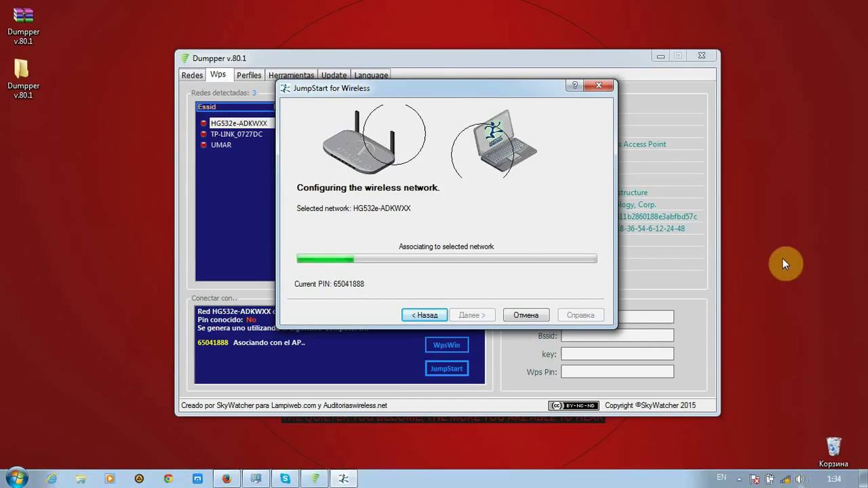Click the question-mark help button in JumpStart

pyautogui.click(x=574, y=85)
